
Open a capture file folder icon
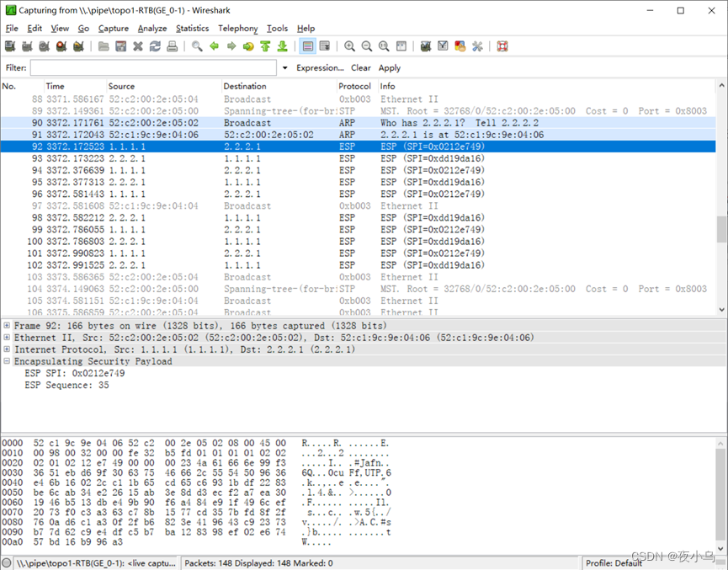click(x=104, y=46)
